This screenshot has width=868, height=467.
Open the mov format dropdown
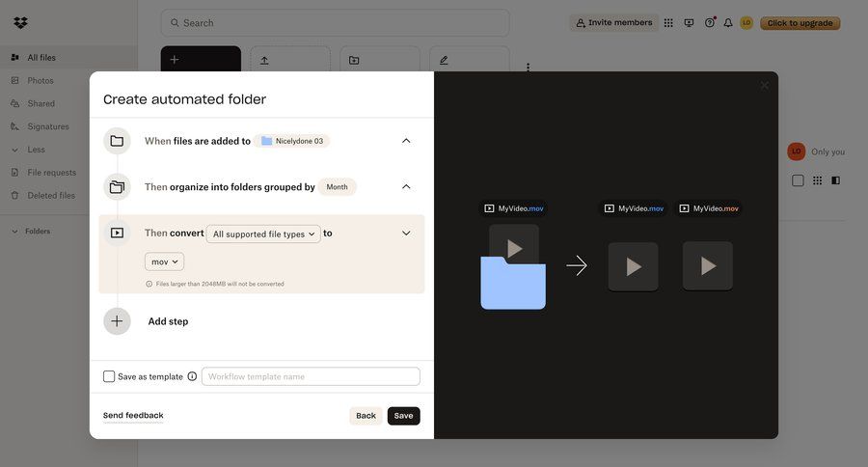pyautogui.click(x=164, y=261)
